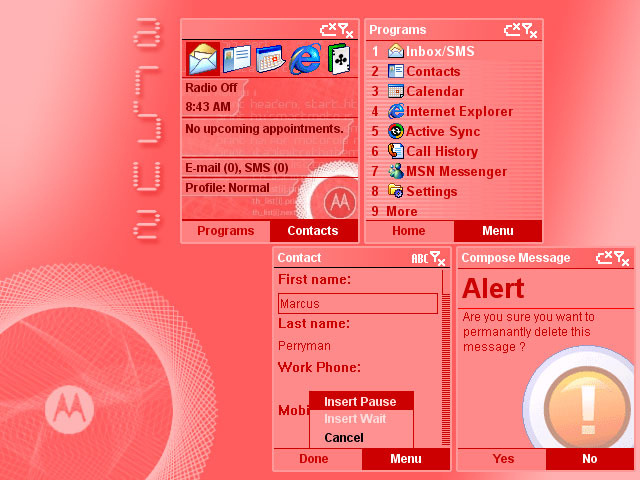
Task: Open the Contacts card icon on Home screen
Action: 237,59
